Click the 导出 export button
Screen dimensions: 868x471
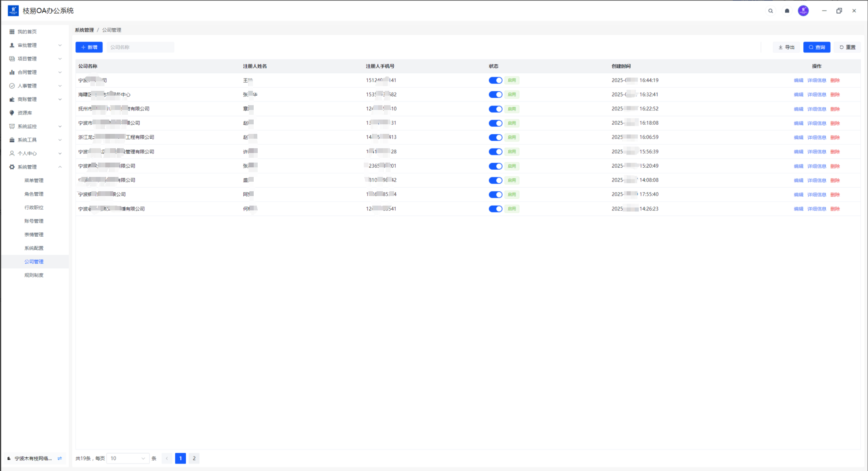pos(786,47)
